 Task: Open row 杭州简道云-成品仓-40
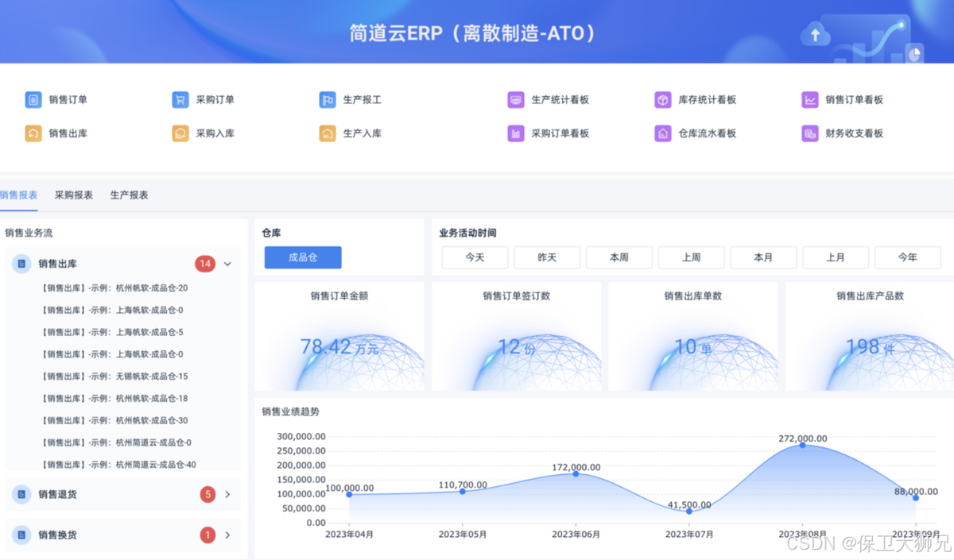pos(118,465)
